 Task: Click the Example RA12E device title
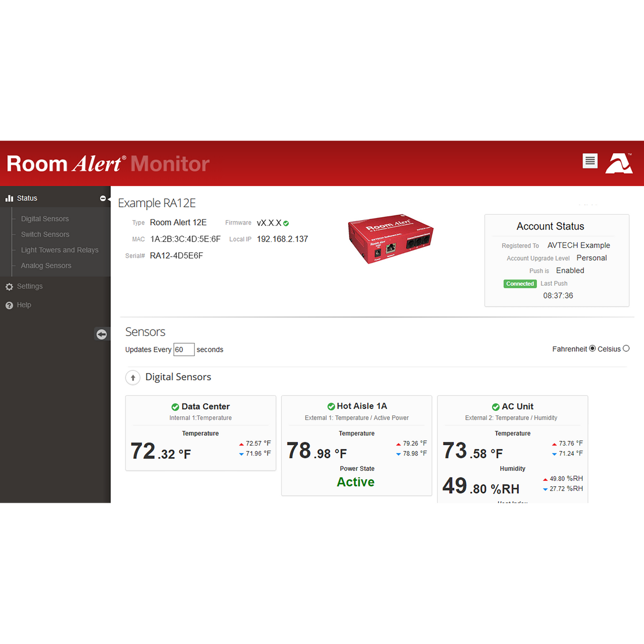tap(157, 203)
